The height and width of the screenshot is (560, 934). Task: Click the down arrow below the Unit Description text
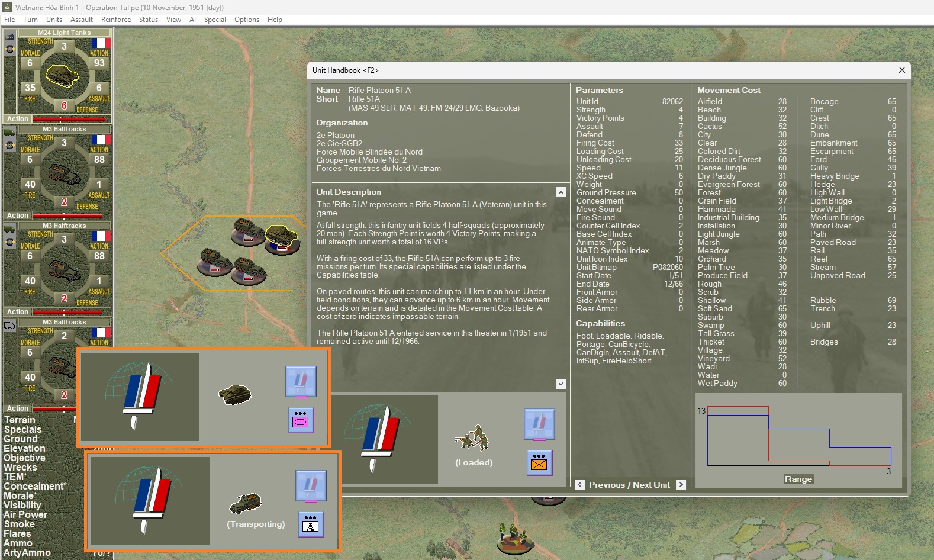pos(561,384)
